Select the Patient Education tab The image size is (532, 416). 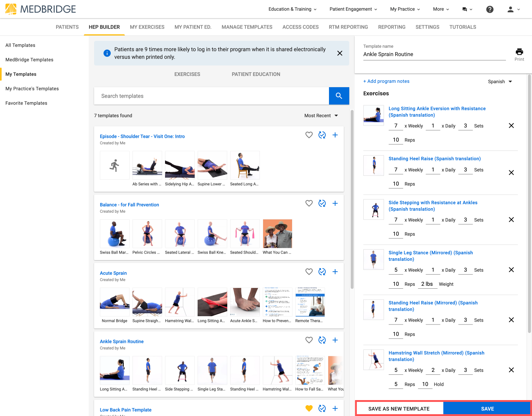[256, 74]
